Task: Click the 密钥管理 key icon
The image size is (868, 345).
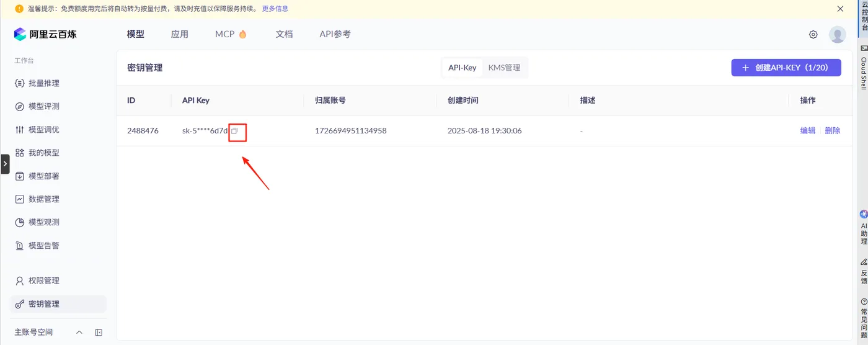Action: [x=20, y=304]
